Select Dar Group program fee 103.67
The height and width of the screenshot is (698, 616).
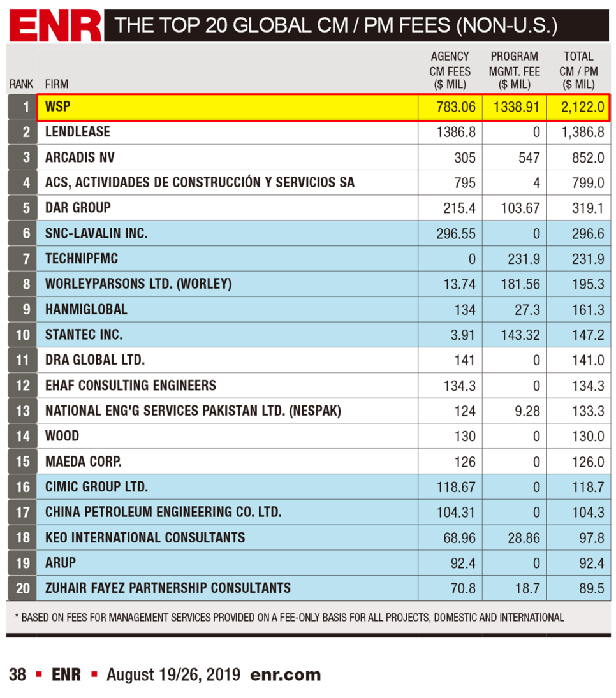520,209
